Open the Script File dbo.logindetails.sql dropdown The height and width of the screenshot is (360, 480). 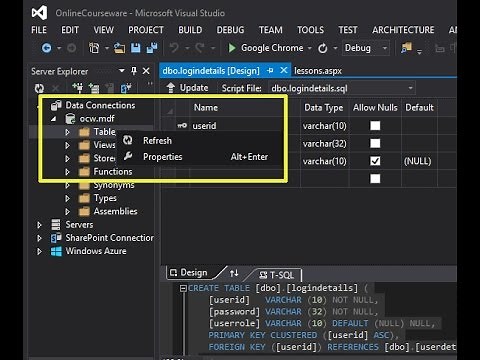pyautogui.click(x=410, y=88)
